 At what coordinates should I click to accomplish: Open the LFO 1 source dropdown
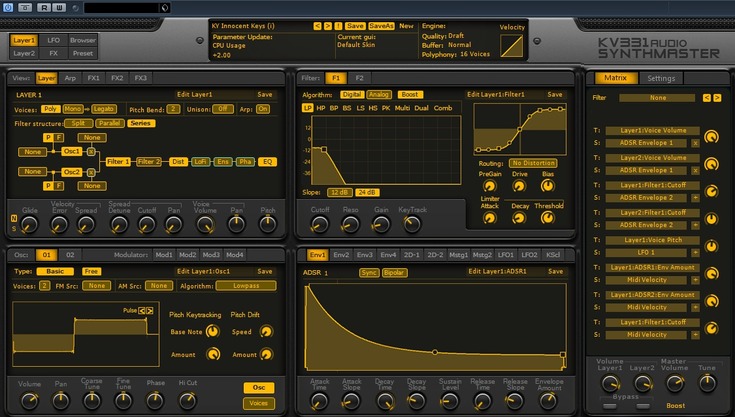click(646, 253)
